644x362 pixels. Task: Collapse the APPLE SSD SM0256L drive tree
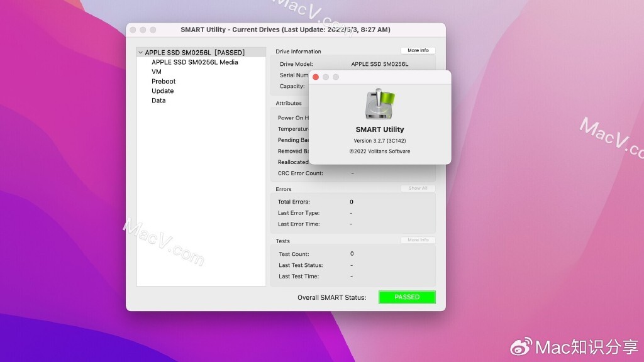140,53
